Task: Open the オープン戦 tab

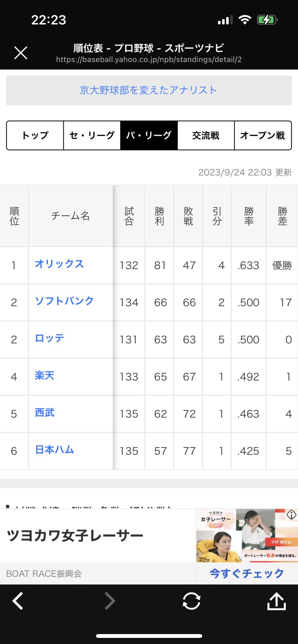Action: coord(263,136)
